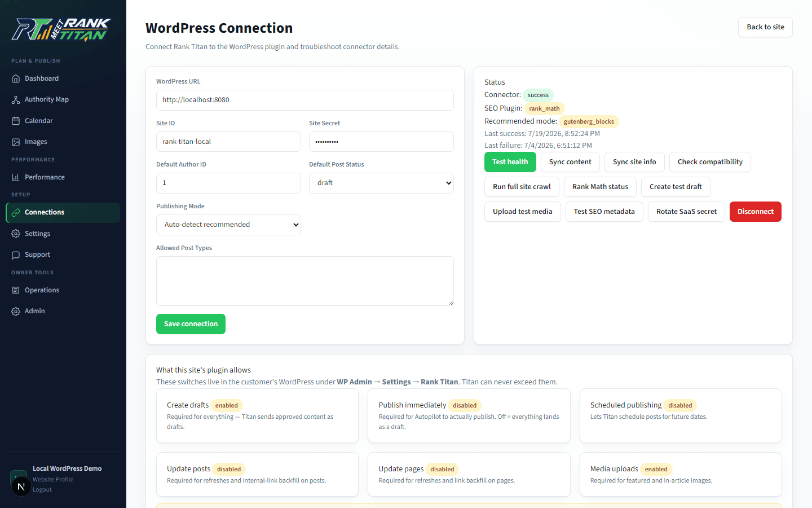Click the Logout link
Viewport: 812px width, 508px height.
point(42,489)
